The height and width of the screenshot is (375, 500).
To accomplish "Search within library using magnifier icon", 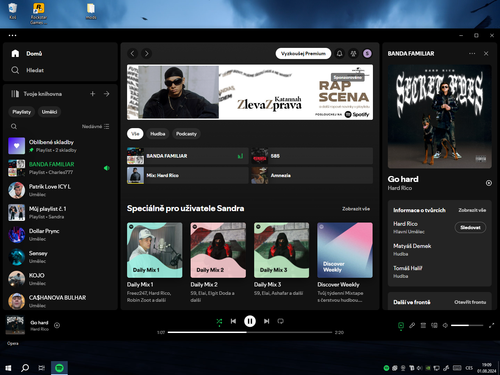I will tap(14, 127).
